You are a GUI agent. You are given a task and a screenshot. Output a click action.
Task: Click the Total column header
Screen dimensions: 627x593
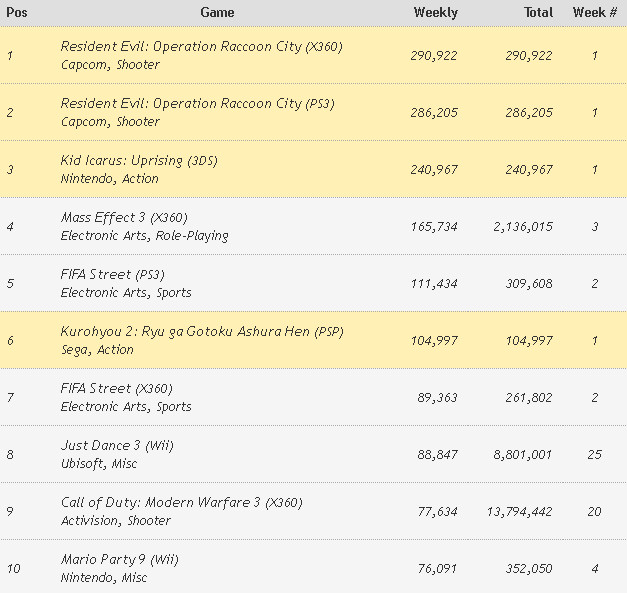tap(538, 13)
